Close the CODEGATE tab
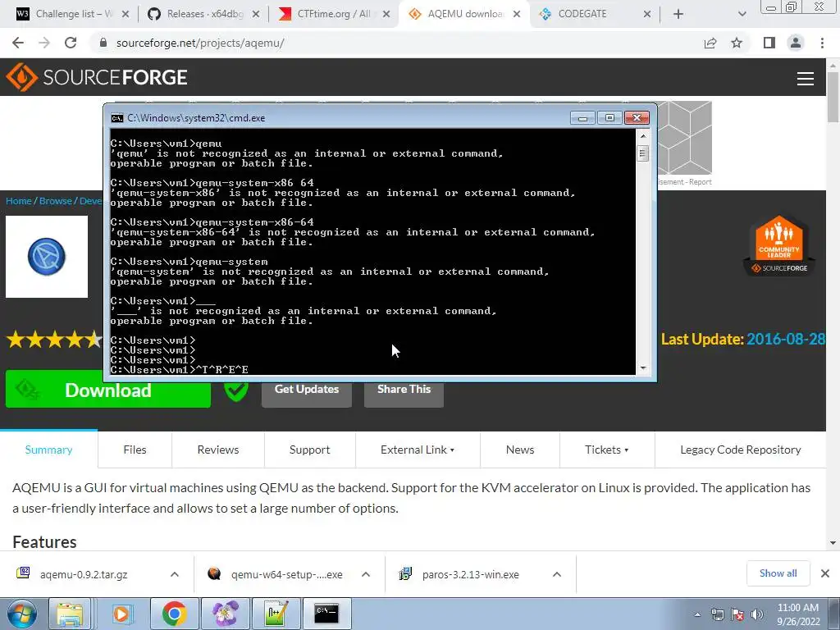This screenshot has height=630, width=840. pyautogui.click(x=647, y=14)
